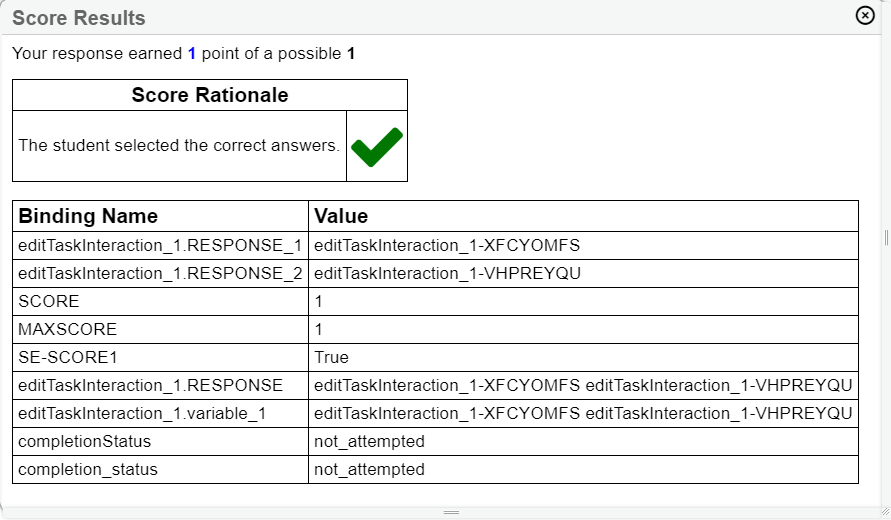This screenshot has height=520, width=891.
Task: Select editTaskInteraction_1.RESPONSE_2 binding cell
Action: coord(160,273)
